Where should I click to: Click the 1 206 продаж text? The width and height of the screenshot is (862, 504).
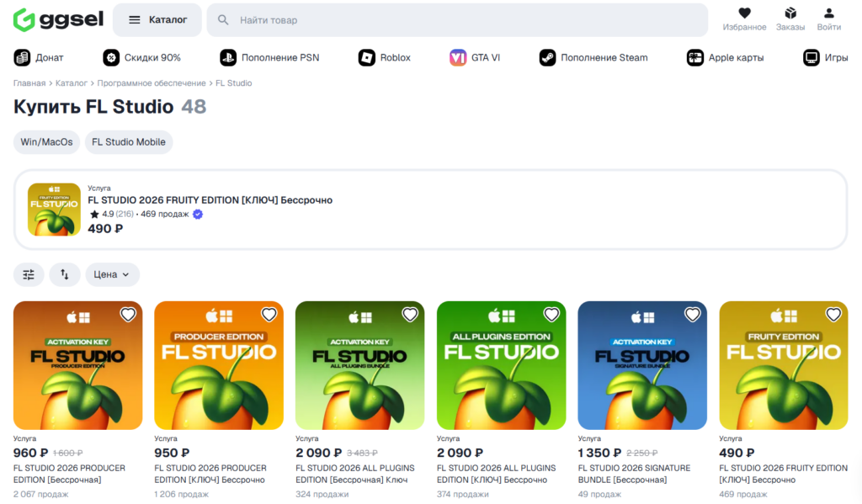point(182,494)
